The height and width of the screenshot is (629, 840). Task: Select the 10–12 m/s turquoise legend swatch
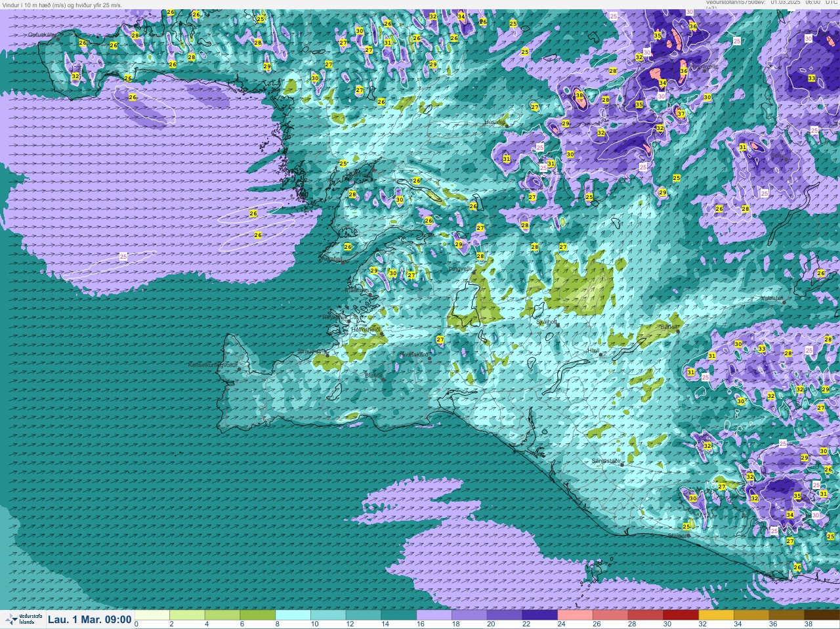click(x=329, y=615)
